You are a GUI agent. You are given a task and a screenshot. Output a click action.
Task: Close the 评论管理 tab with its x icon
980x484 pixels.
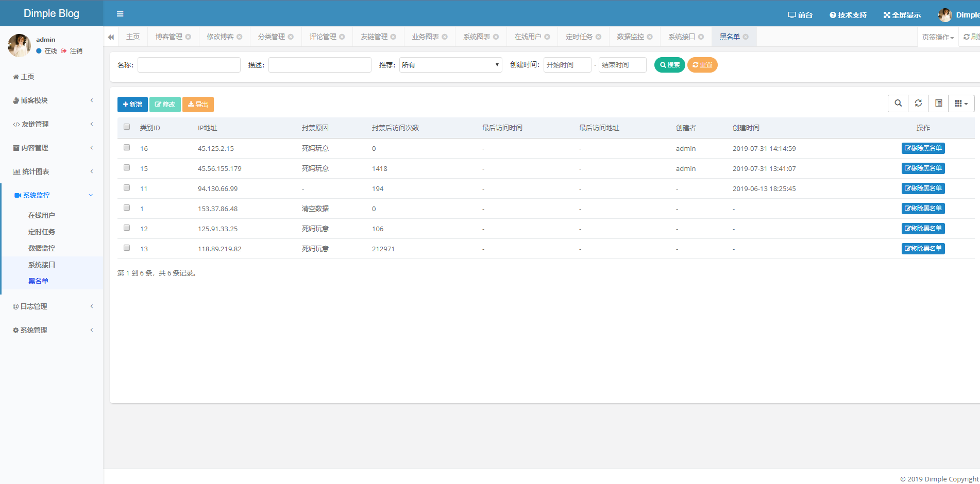pyautogui.click(x=342, y=37)
